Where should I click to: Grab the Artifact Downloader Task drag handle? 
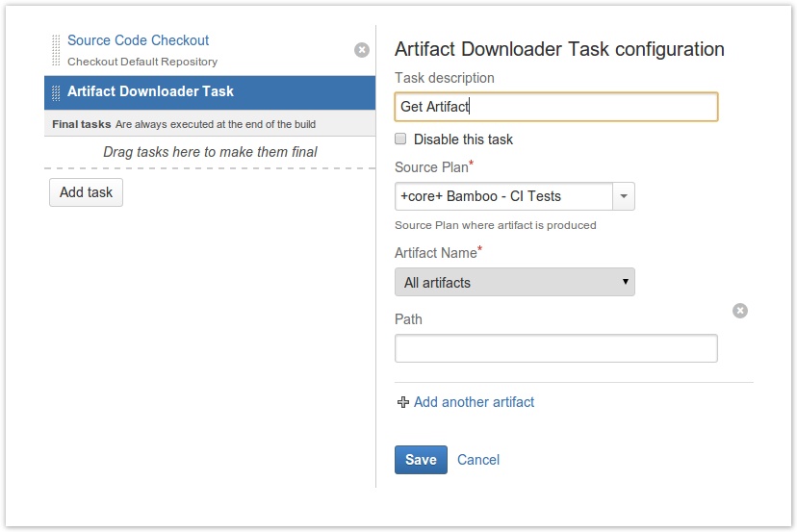pyautogui.click(x=56, y=93)
